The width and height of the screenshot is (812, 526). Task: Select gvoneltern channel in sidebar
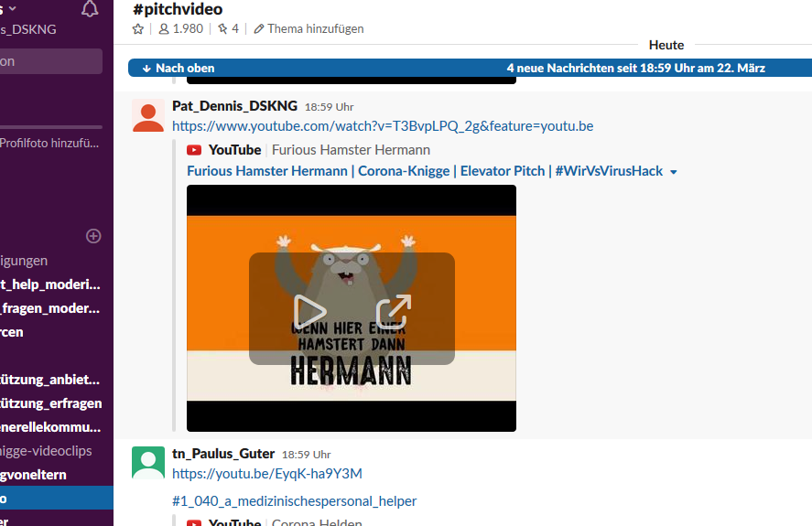[34, 476]
